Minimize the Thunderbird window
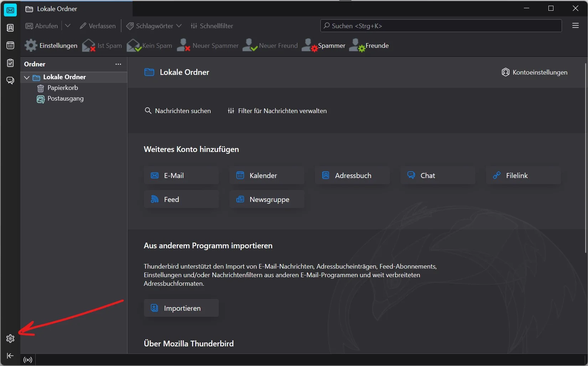The width and height of the screenshot is (588, 366). [x=527, y=8]
